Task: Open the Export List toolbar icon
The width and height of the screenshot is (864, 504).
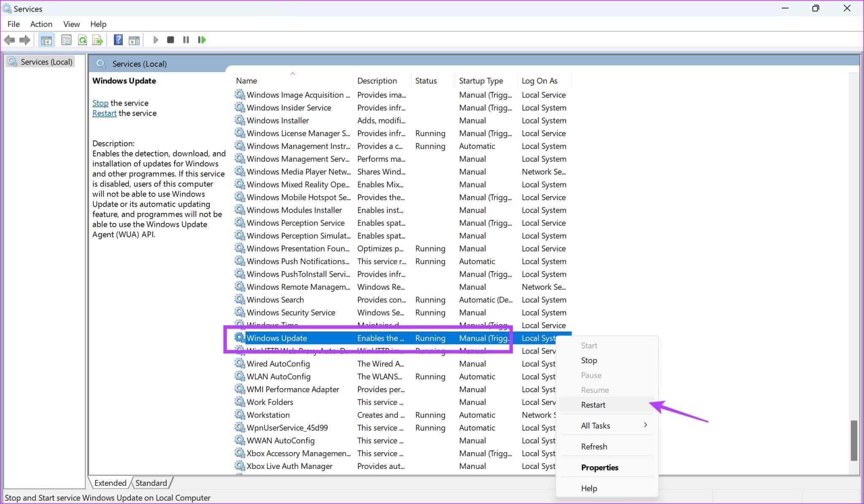Action: [97, 40]
